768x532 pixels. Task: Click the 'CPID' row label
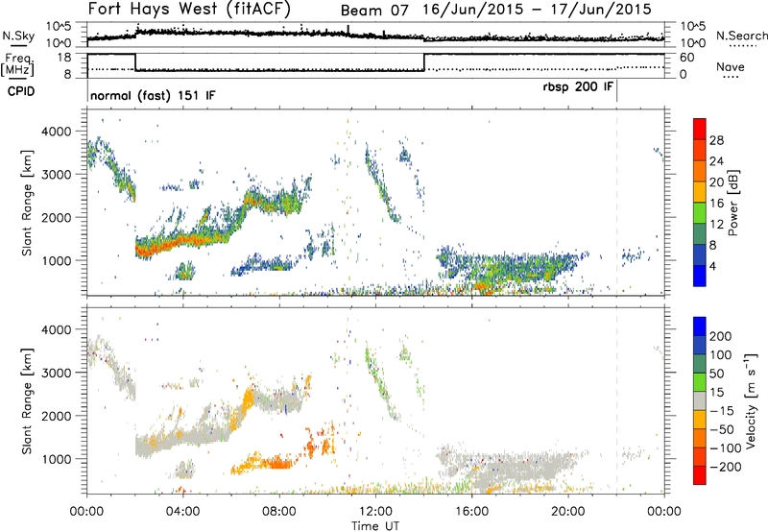pyautogui.click(x=21, y=91)
